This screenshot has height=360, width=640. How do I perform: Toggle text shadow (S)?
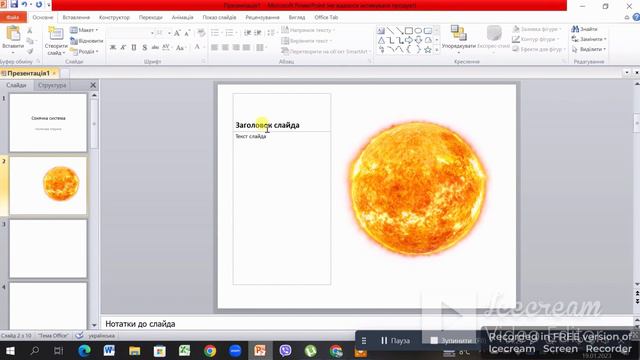pos(144,47)
